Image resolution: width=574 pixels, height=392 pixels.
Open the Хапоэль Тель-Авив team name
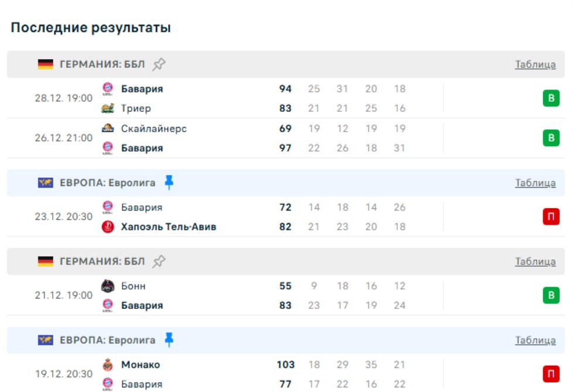(169, 226)
